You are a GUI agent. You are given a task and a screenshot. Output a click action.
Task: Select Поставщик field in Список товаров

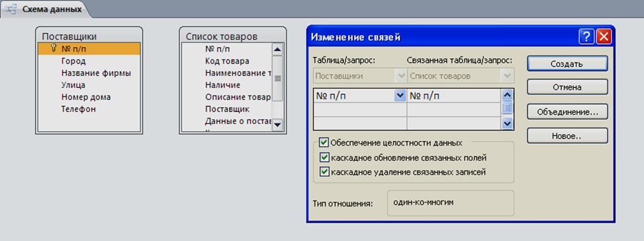coord(227,109)
